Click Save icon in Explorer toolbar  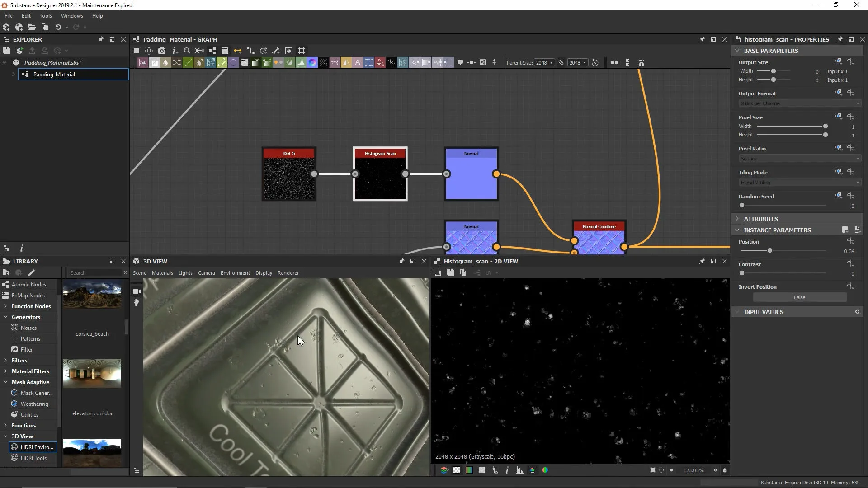[6, 51]
